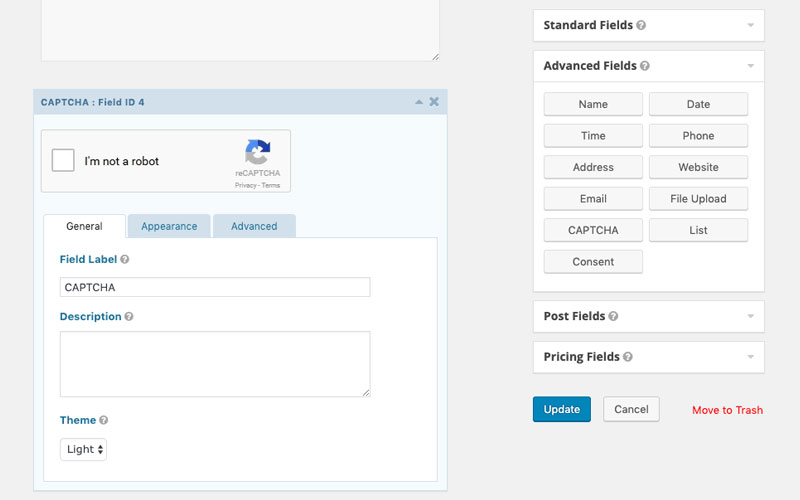800x500 pixels.
Task: Expand the Pricing Fields panel
Action: [x=750, y=357]
